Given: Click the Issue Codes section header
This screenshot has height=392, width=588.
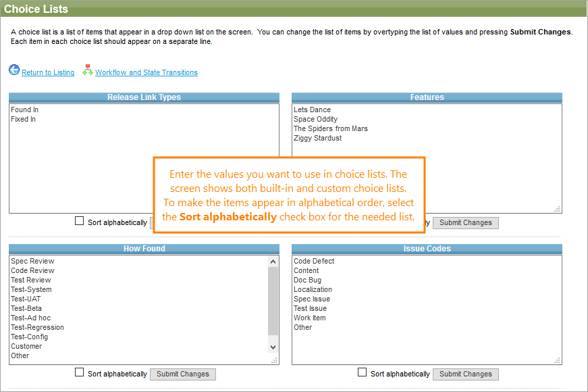Looking at the screenshot, I should pos(427,249).
